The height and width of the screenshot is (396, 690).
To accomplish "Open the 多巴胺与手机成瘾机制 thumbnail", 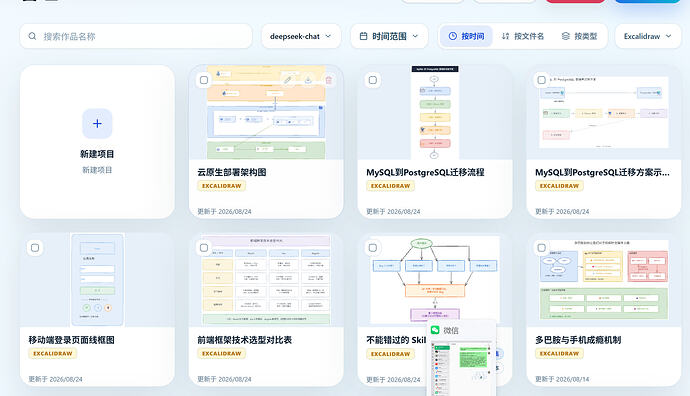I will tap(604, 280).
